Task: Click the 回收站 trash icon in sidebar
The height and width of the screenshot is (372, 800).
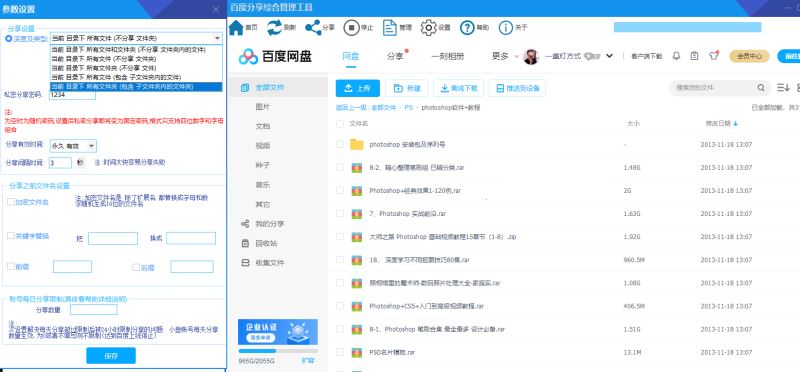Action: click(x=245, y=243)
